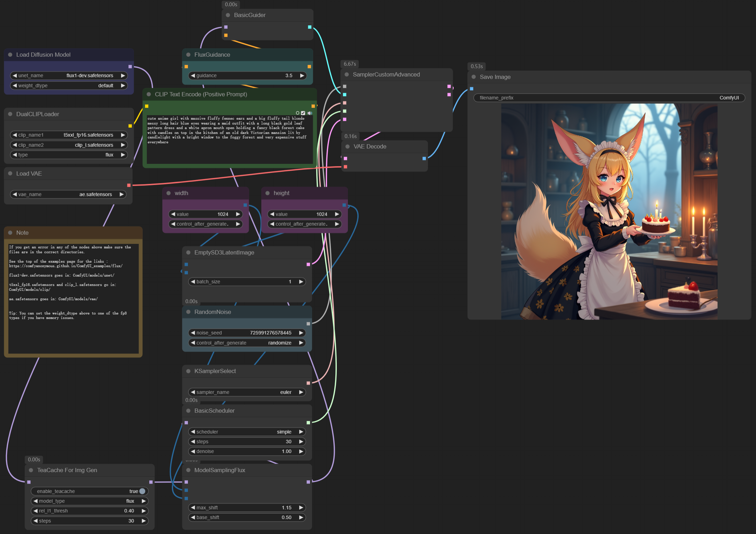Click the circle icon above the prompt text box
Screen dimensions: 756x534
point(297,113)
